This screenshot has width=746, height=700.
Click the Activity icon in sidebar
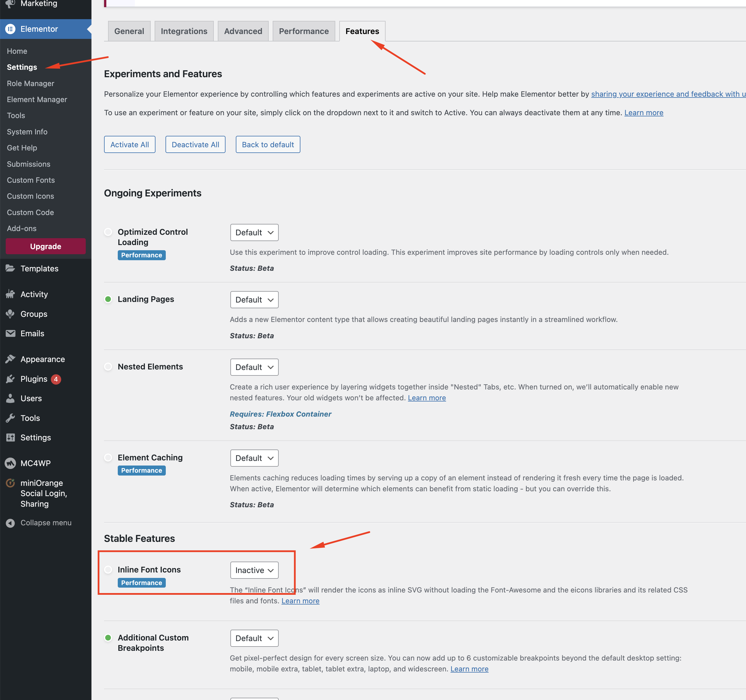11,294
